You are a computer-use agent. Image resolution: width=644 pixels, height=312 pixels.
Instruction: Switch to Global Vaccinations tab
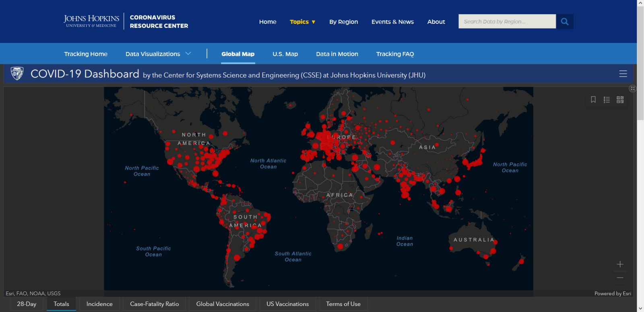tap(223, 304)
